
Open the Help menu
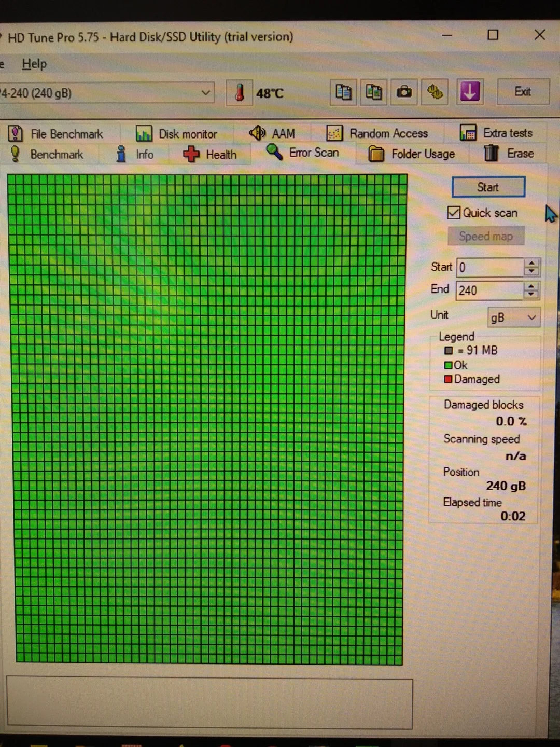[34, 64]
